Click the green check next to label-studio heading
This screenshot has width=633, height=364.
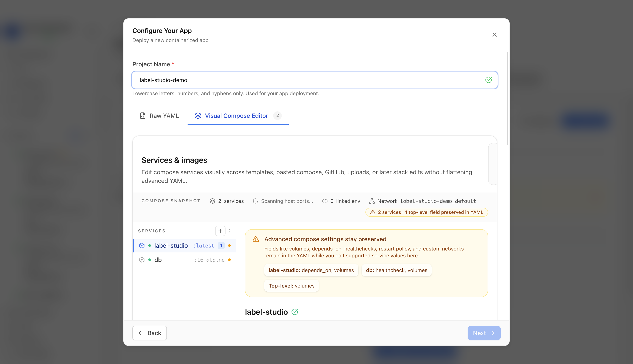295,312
